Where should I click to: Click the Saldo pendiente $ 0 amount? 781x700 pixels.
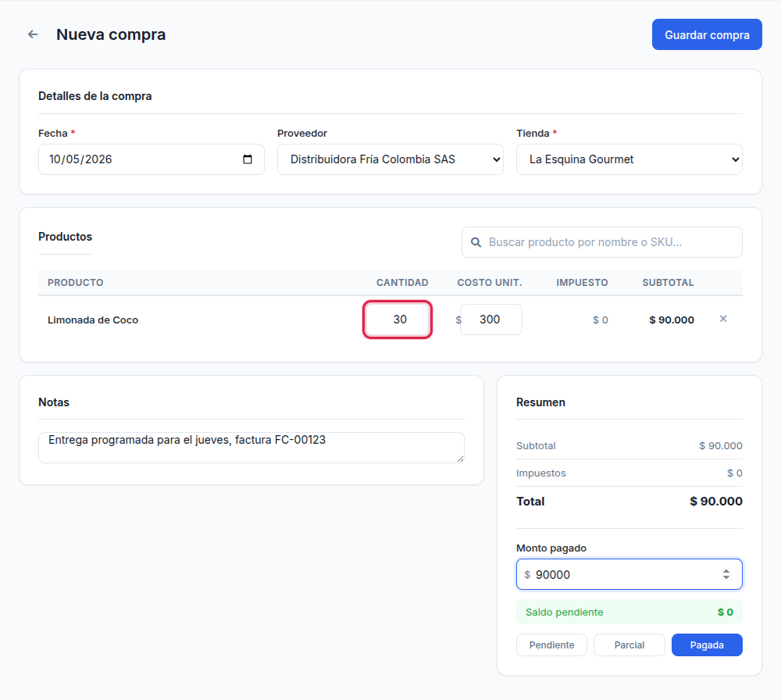[x=726, y=612]
